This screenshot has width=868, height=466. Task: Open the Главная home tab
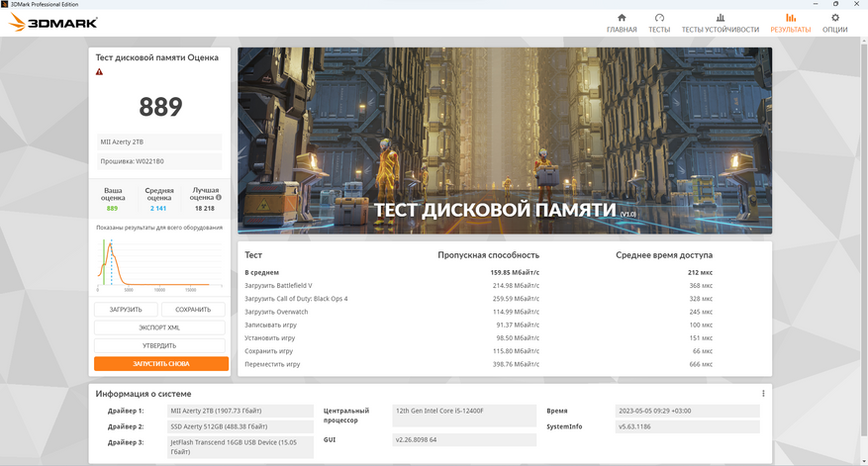tap(622, 23)
